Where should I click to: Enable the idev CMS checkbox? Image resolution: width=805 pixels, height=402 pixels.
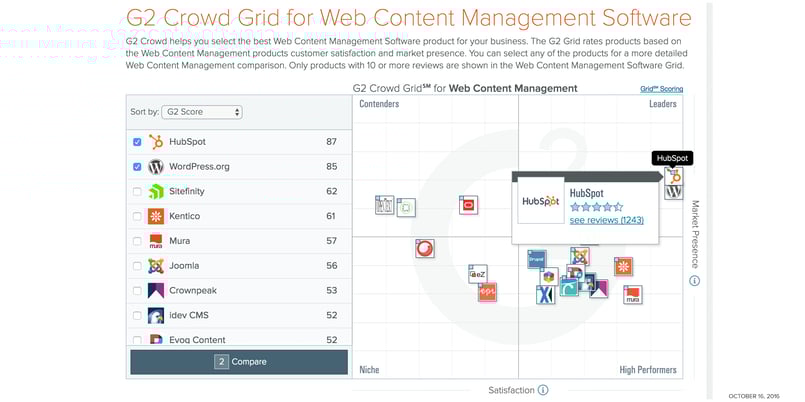(137, 315)
